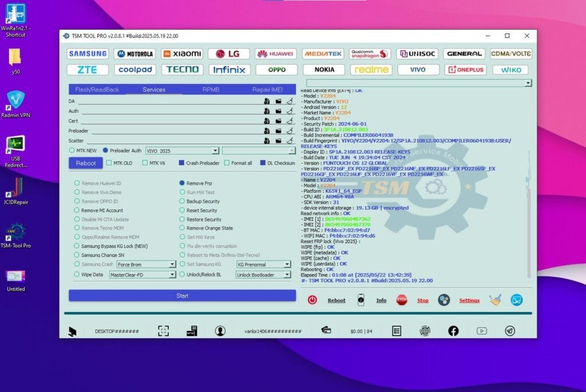The width and height of the screenshot is (586, 392).
Task: Click the Stop sign icon in bottom panel
Action: 401,299
